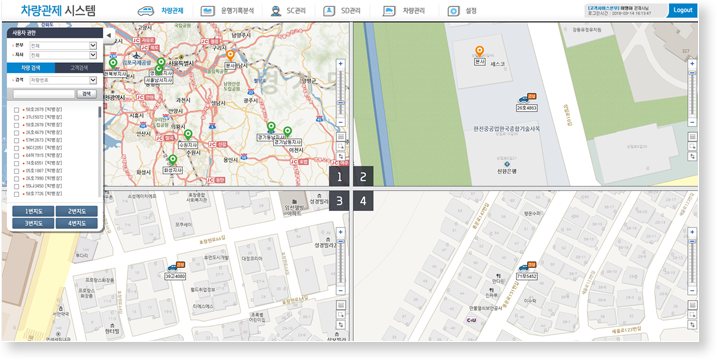Viewport: 717px width, 360px height.
Task: Check the 26호4679 vehicle checkbox
Action: click(x=17, y=133)
